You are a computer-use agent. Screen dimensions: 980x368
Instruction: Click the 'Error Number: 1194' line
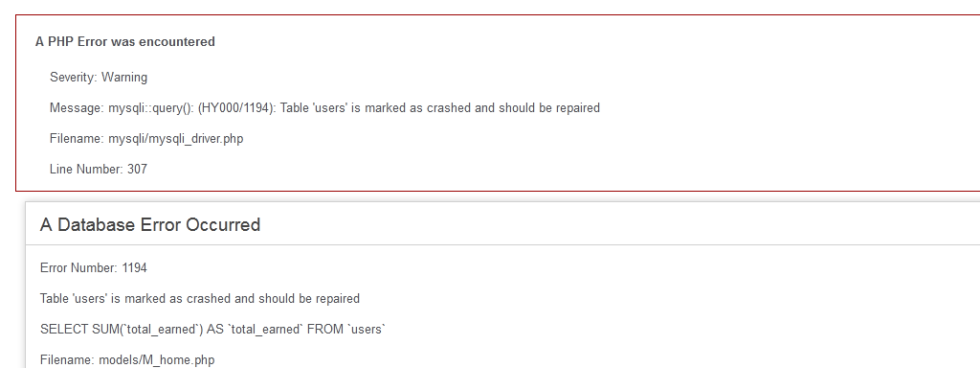click(94, 268)
